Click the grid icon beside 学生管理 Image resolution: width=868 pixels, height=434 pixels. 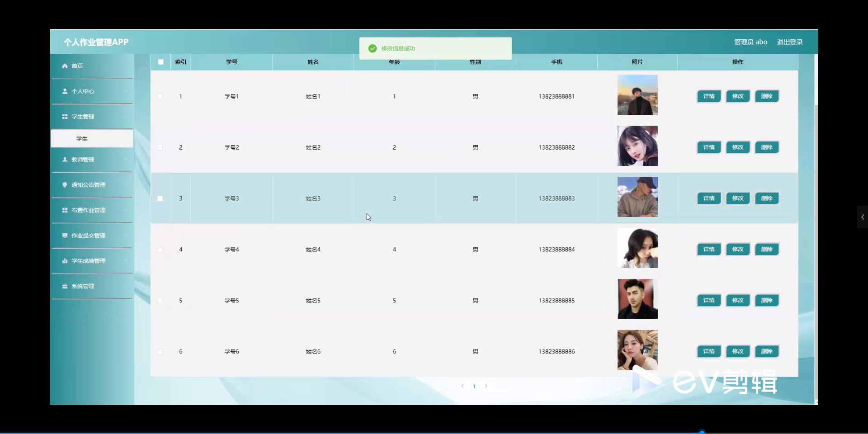[x=65, y=117]
